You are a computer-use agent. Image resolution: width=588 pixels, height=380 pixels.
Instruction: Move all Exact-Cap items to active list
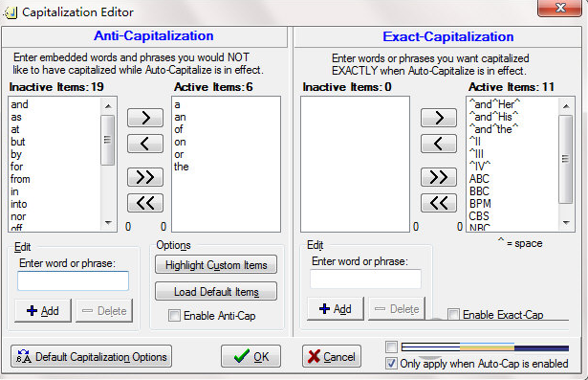coord(439,177)
